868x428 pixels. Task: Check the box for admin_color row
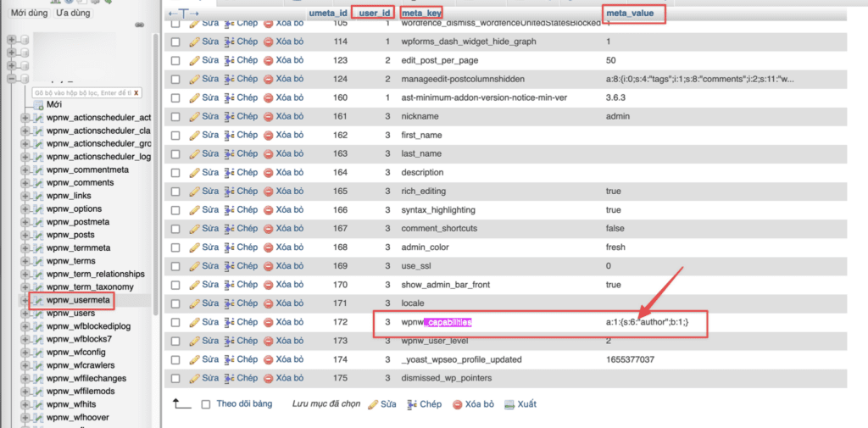point(175,247)
